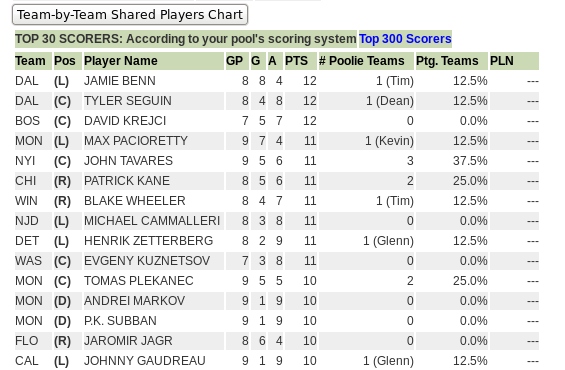Click on MAX PACIORETTY's name

[x=136, y=141]
